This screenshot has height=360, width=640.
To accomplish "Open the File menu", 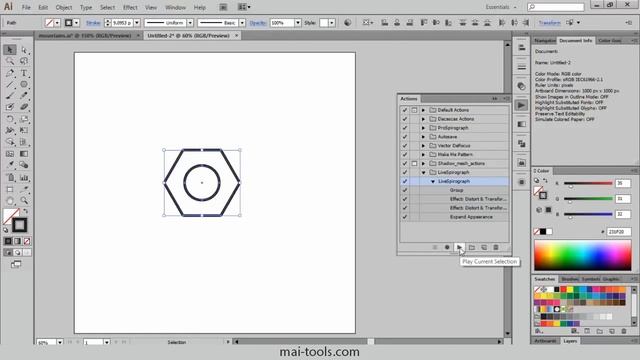I will (x=26, y=7).
